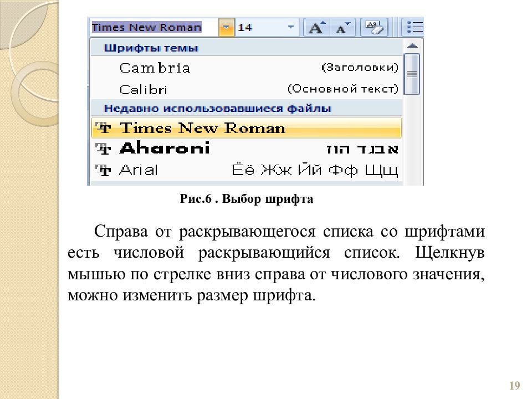Open the font name dropdown arrow
The height and width of the screenshot is (399, 532).
pos(226,27)
